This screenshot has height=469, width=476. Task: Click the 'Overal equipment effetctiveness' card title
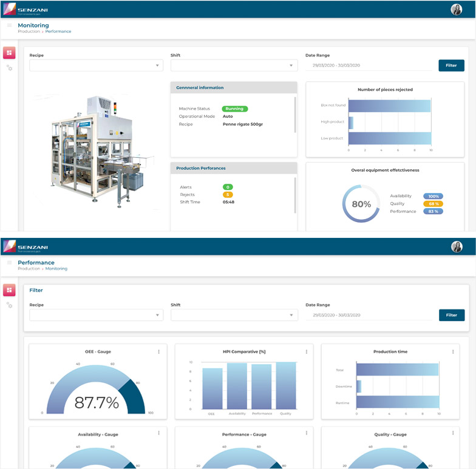385,170
